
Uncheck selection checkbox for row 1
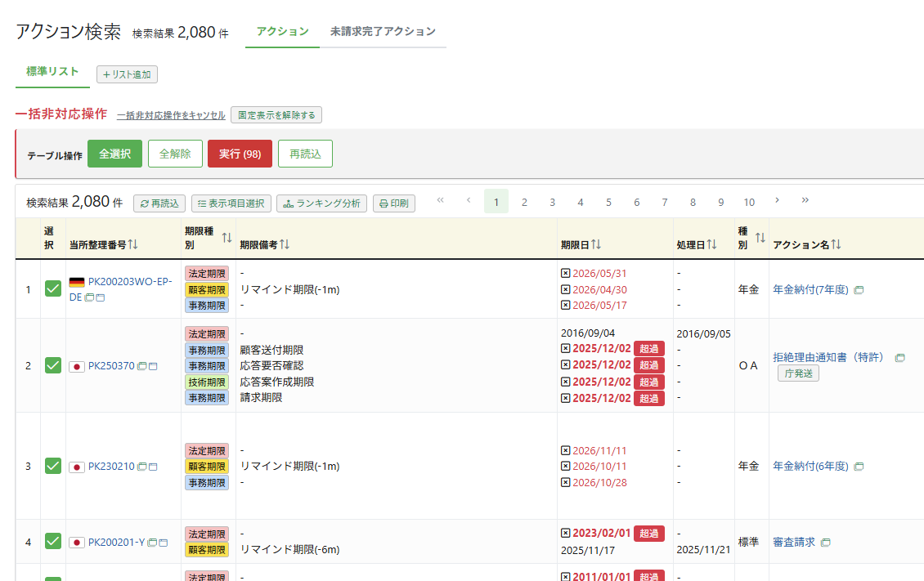pyautogui.click(x=53, y=288)
